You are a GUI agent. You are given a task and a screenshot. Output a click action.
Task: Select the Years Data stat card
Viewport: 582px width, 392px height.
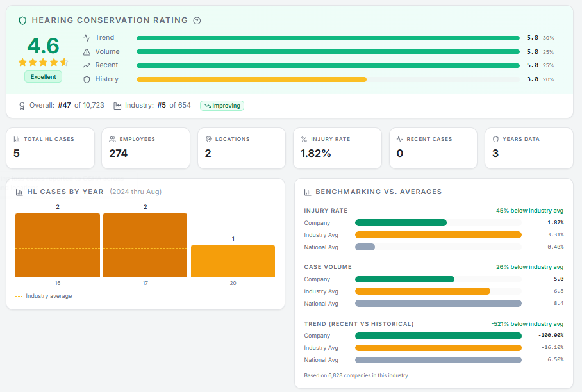(x=528, y=148)
